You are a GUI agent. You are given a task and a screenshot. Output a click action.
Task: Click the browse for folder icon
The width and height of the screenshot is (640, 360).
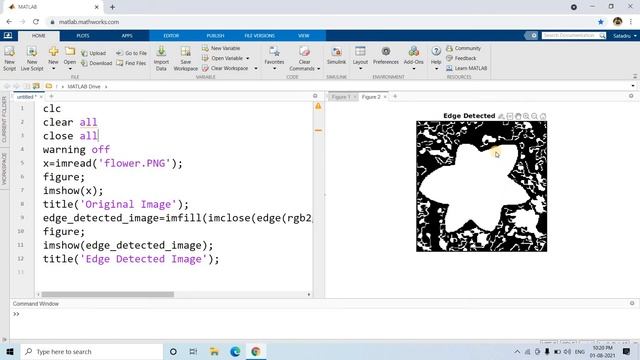[x=36, y=86]
